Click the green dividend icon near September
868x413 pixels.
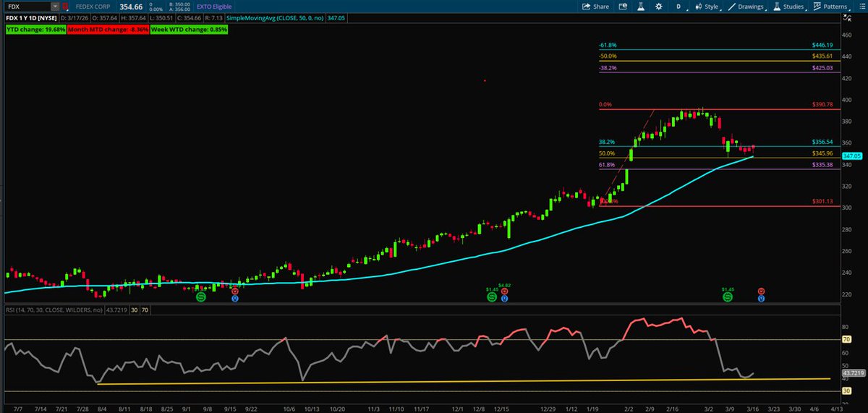coord(202,297)
